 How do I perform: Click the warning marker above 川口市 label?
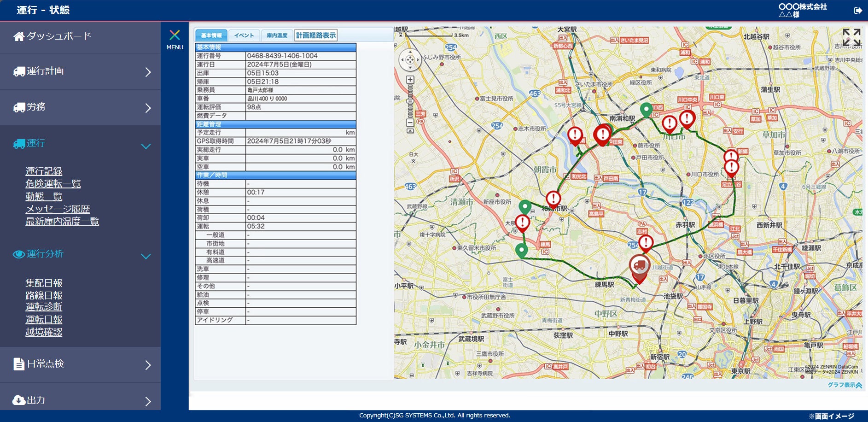pos(670,124)
